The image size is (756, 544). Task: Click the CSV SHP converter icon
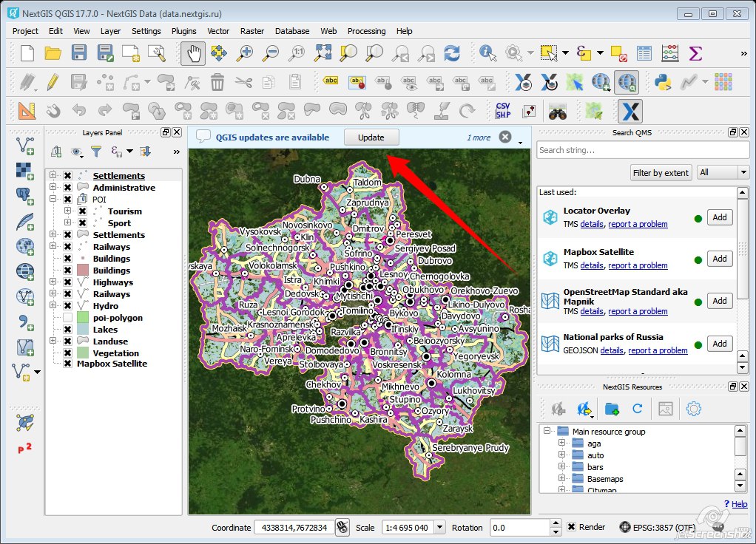click(x=503, y=110)
